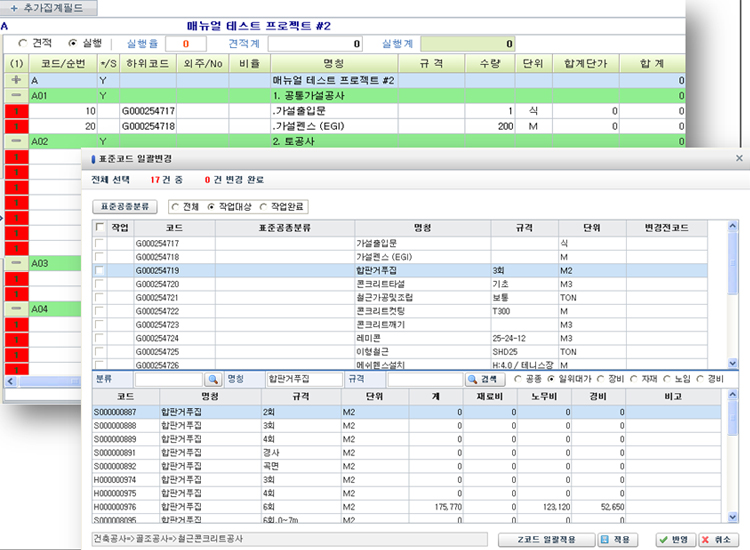750x550 pixels.
Task: Close the 표준코드 일괄변경 dialog
Action: coord(739,158)
